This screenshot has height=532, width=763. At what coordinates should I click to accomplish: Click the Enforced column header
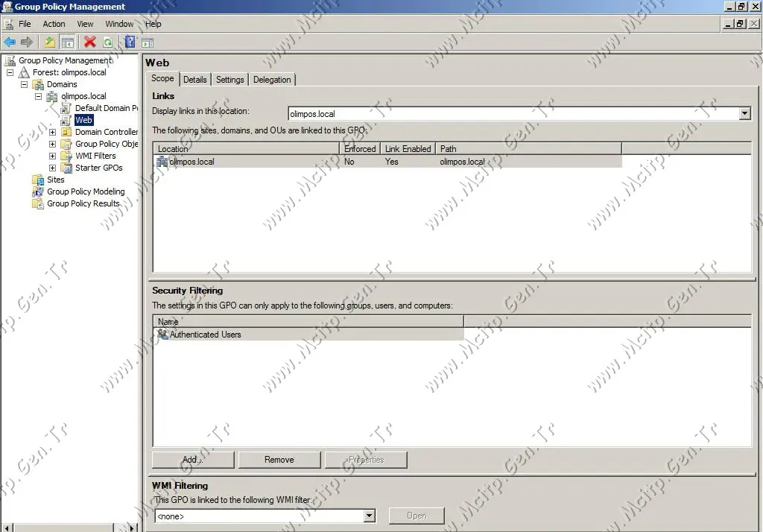click(360, 148)
